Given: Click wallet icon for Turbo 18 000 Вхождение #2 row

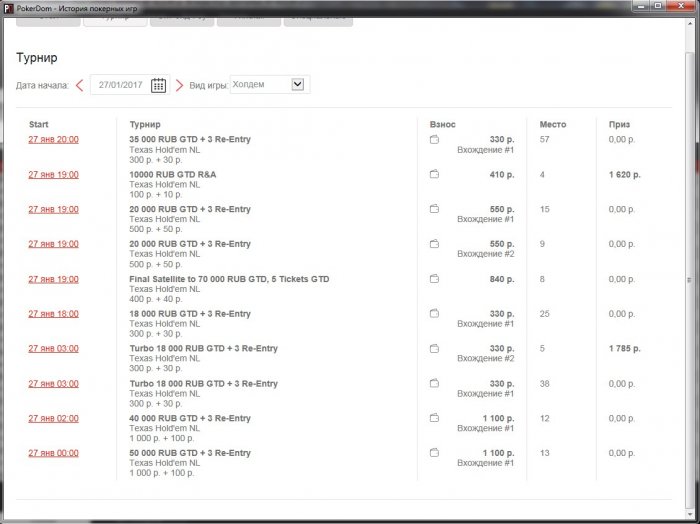Looking at the screenshot, I should pyautogui.click(x=434, y=349).
